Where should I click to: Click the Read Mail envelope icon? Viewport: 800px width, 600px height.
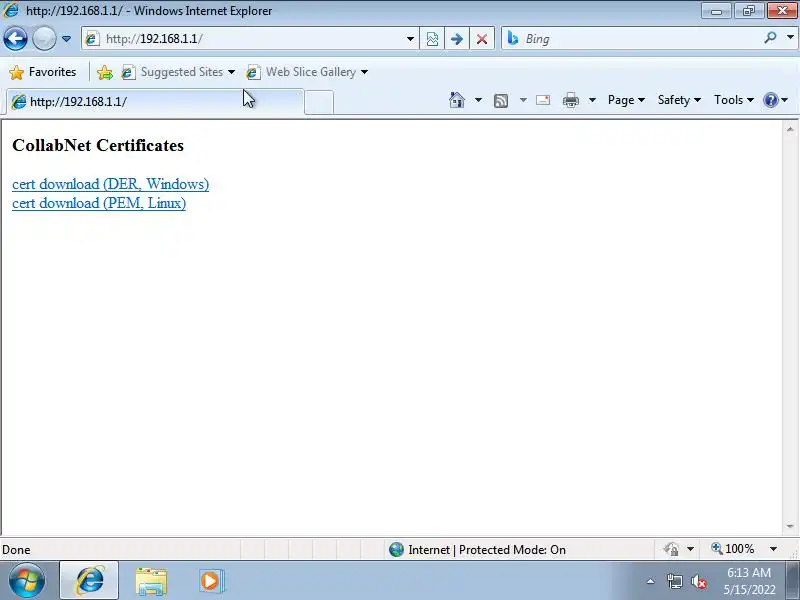tap(543, 100)
